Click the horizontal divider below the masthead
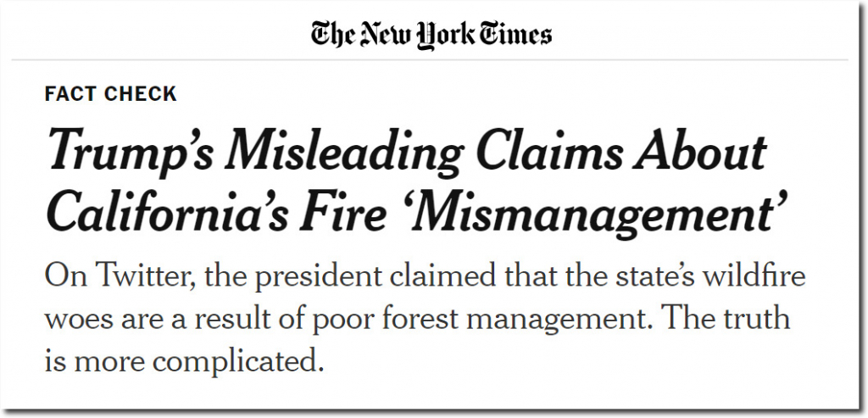This screenshot has width=868, height=418. [430, 60]
